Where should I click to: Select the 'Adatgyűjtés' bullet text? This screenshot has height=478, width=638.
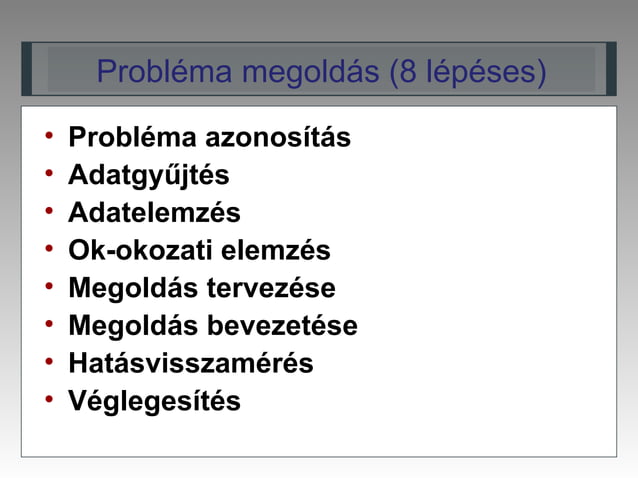(x=149, y=175)
